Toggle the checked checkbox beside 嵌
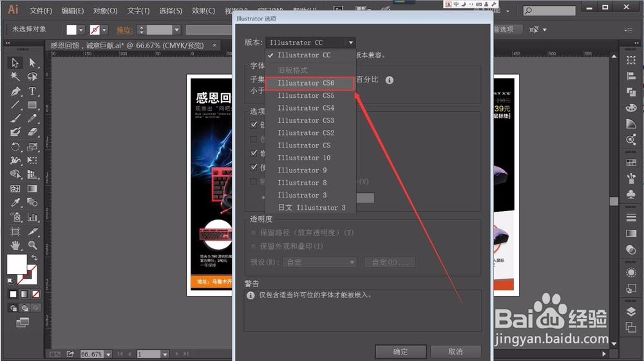Viewport: 644px width, 361px height. tap(254, 153)
